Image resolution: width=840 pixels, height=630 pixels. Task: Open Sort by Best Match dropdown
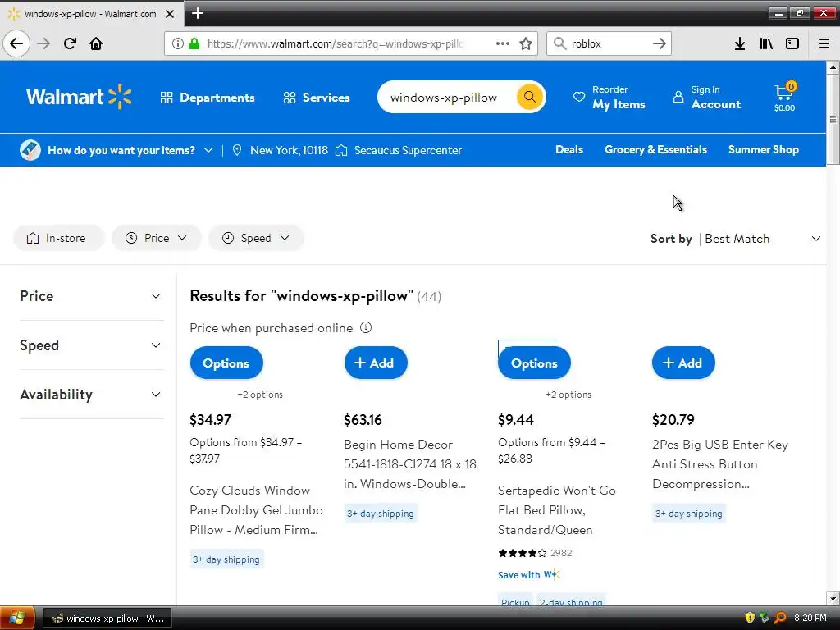click(760, 239)
